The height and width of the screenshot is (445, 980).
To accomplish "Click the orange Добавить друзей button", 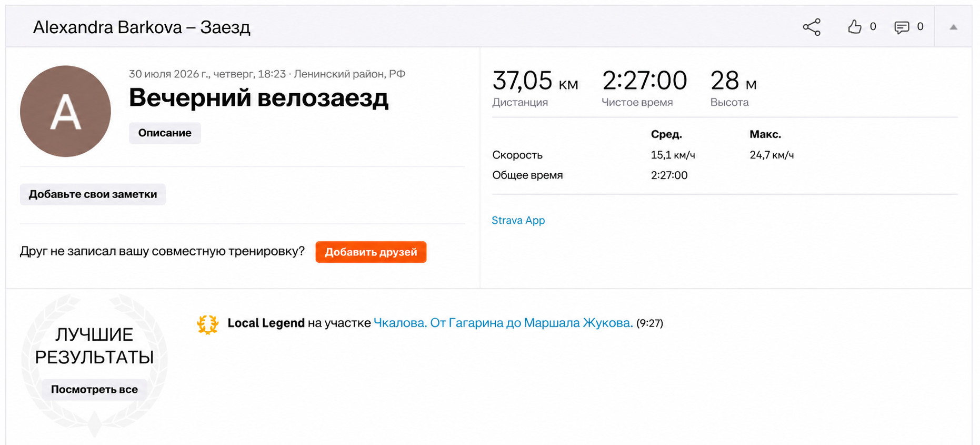I will (x=371, y=252).
